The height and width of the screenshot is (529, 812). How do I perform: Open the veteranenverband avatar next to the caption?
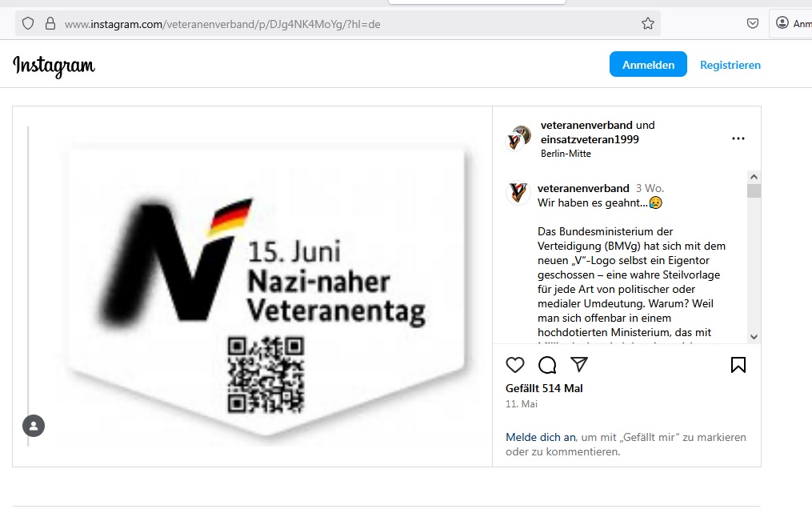tap(518, 193)
